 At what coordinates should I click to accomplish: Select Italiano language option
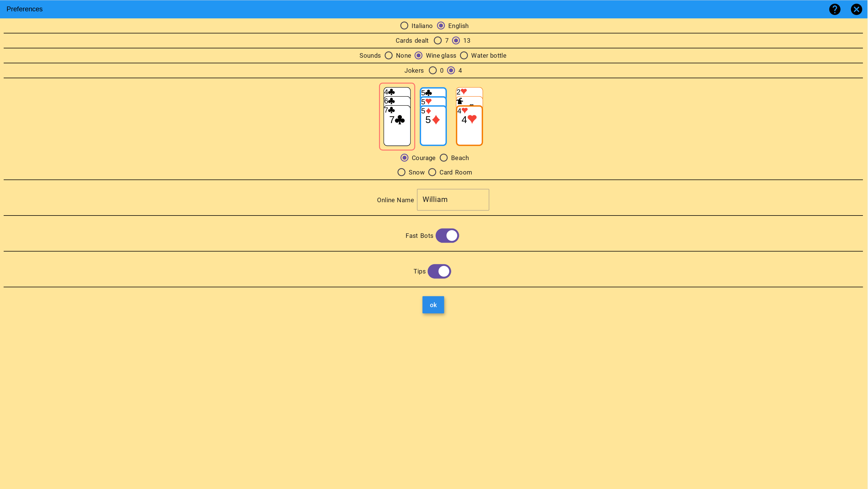pos(404,26)
